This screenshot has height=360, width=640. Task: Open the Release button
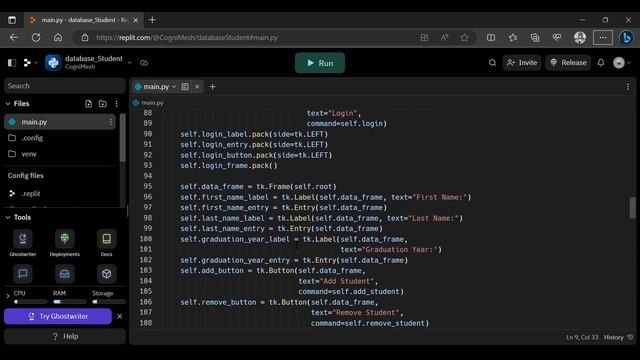568,63
